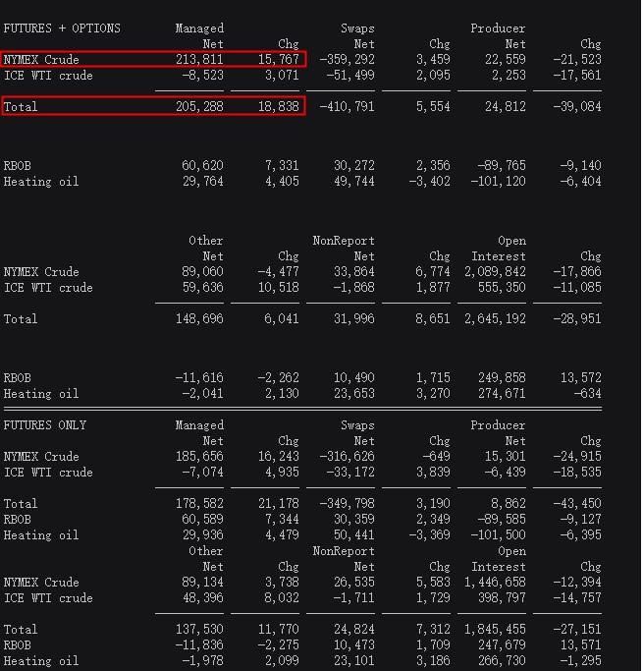This screenshot has width=644, height=671.
Task: Click the FUTURES ONLY section heading
Action: pyautogui.click(x=45, y=425)
